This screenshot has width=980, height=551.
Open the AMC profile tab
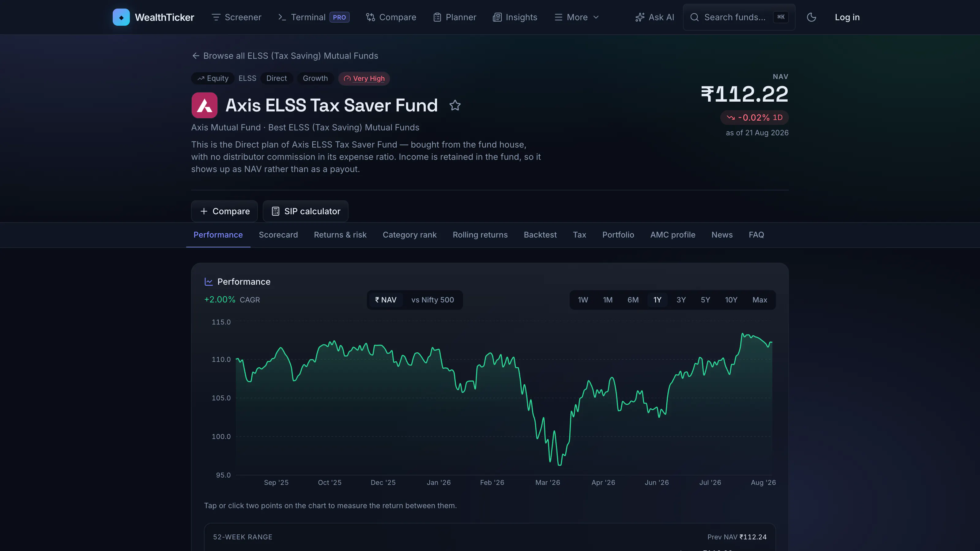pyautogui.click(x=673, y=235)
